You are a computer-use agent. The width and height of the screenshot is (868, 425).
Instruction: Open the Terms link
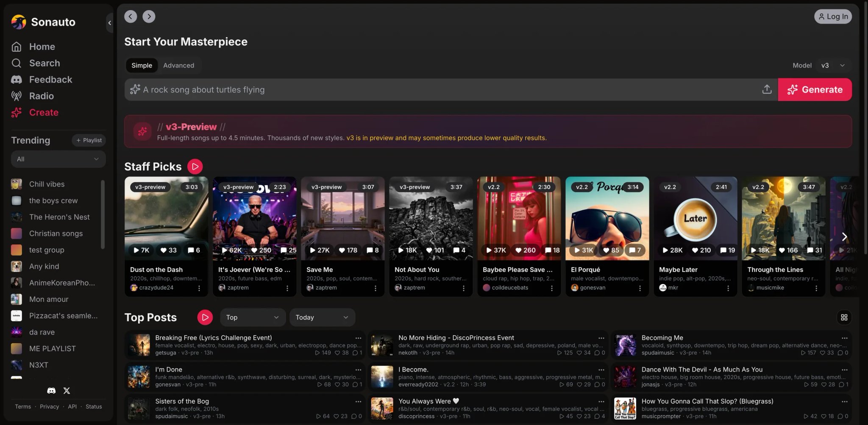point(23,407)
